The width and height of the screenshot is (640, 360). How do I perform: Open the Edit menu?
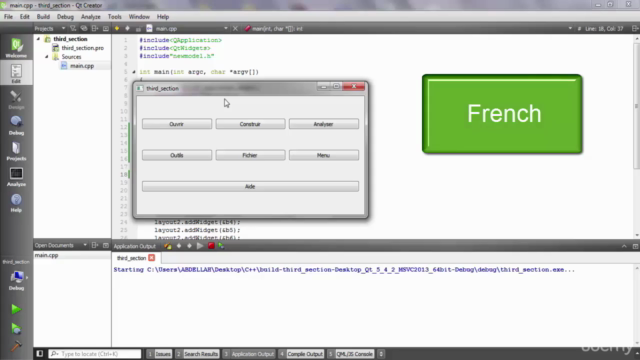click(x=24, y=17)
